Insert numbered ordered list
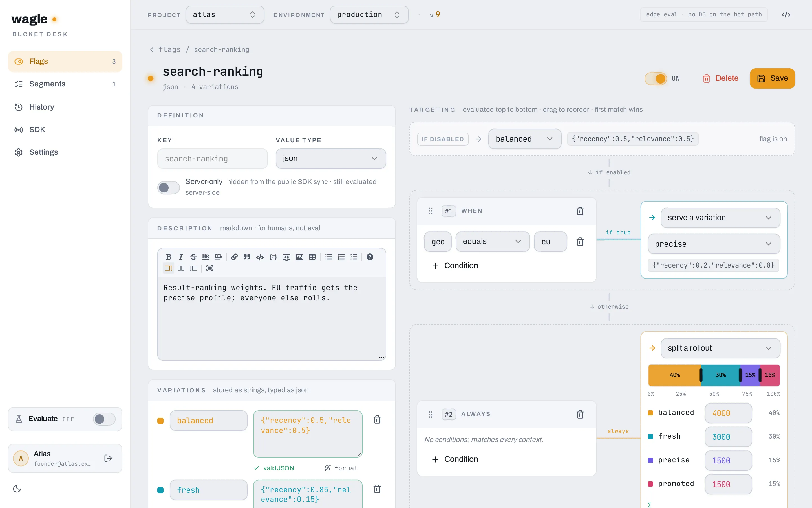This screenshot has height=508, width=812. pyautogui.click(x=341, y=257)
